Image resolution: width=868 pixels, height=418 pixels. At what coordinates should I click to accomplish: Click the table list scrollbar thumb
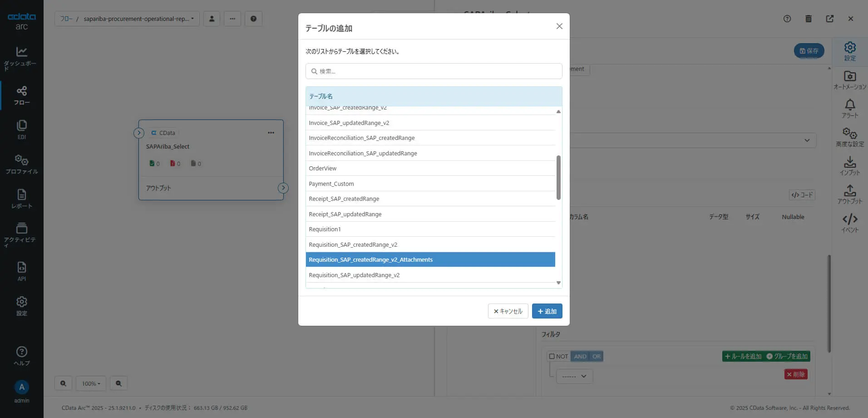coord(558,178)
